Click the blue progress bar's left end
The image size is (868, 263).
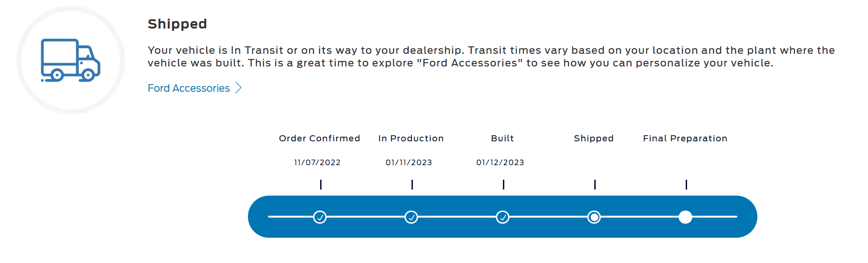[x=258, y=217]
